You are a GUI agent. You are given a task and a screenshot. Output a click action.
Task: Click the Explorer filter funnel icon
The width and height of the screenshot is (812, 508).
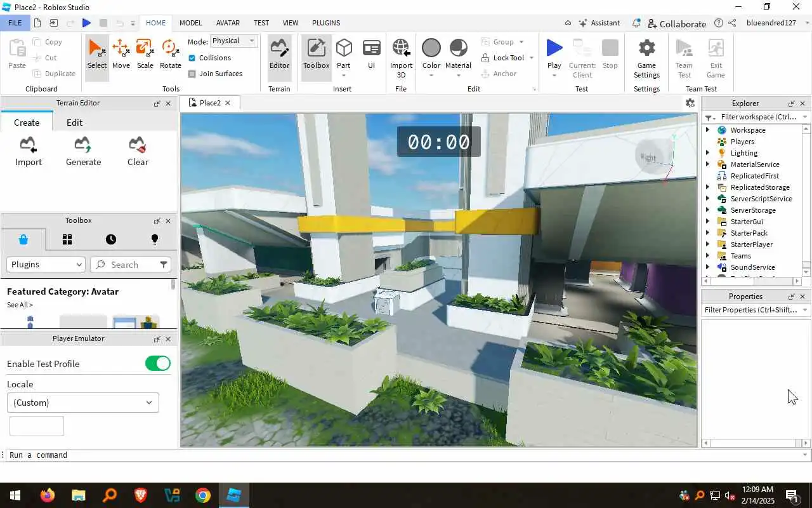click(709, 117)
